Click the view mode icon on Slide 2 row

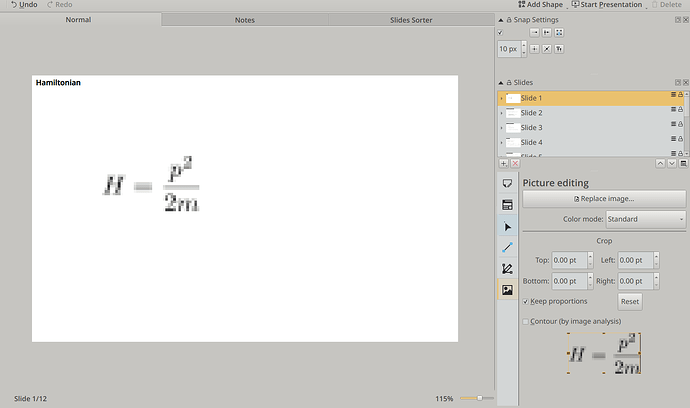pyautogui.click(x=673, y=109)
